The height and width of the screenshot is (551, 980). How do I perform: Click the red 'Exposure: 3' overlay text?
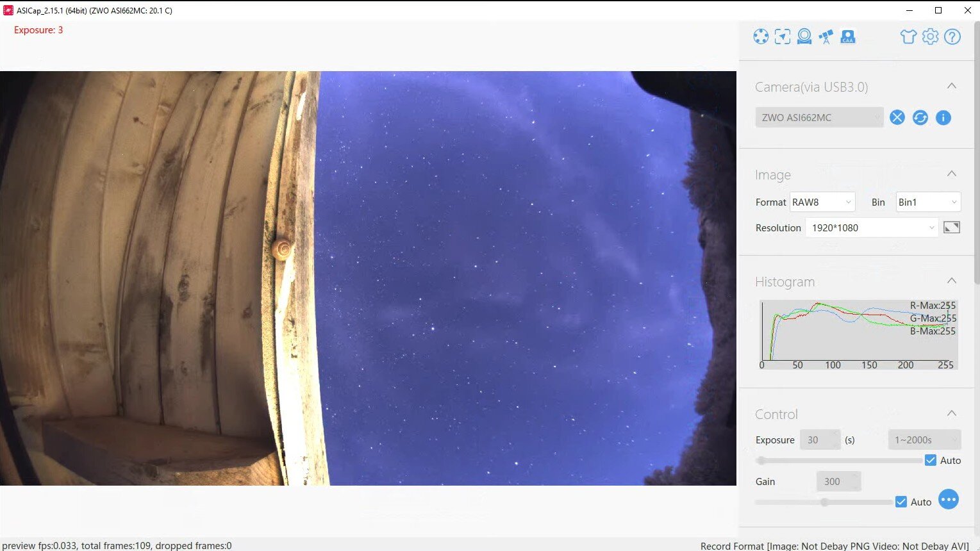(38, 30)
